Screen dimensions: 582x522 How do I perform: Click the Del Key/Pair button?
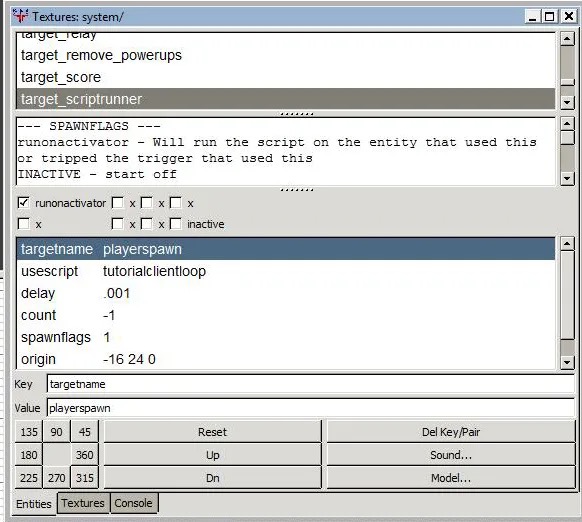coord(451,432)
